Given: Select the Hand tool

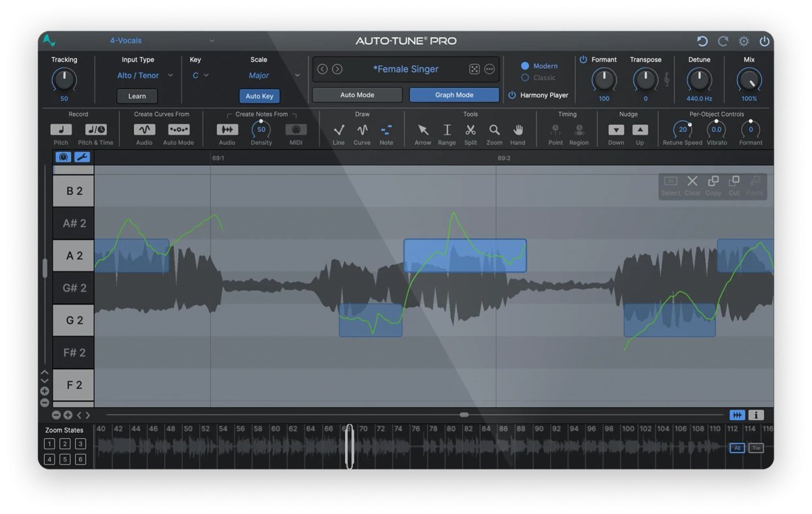Looking at the screenshot, I should pos(518,130).
